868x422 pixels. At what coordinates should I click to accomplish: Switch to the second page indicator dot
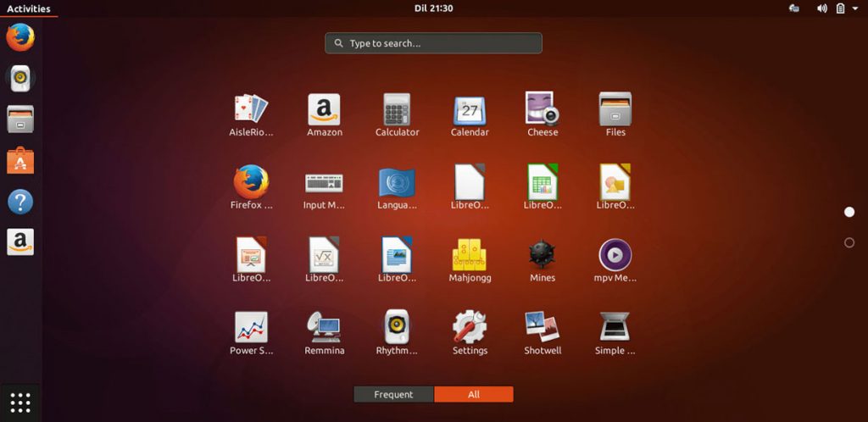[849, 242]
